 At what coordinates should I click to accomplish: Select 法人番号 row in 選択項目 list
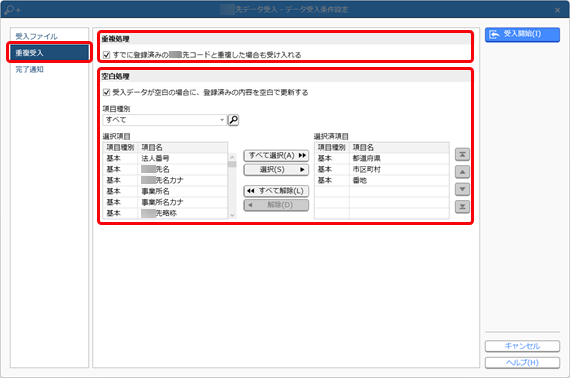tap(165, 158)
